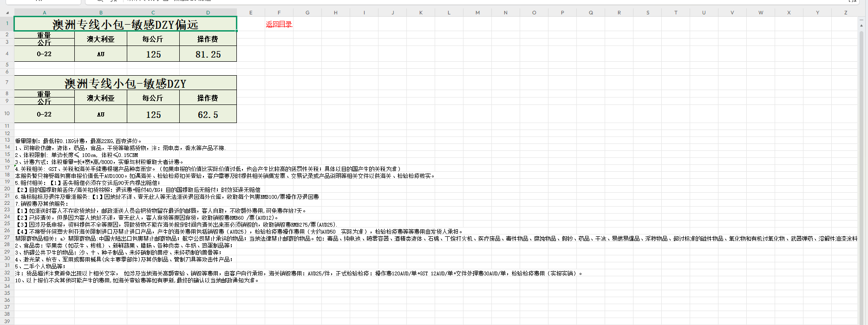868x325 pixels.
Task: Select the 操作费 header in the first table
Action: point(208,39)
